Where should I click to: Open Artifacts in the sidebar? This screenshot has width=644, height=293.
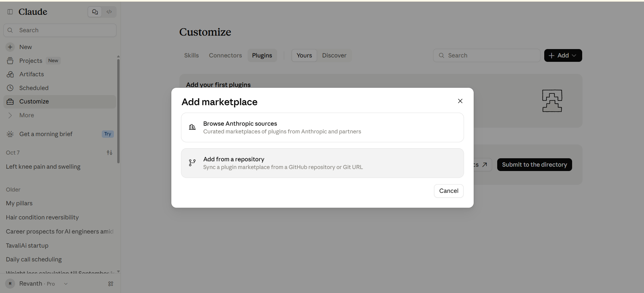point(32,74)
